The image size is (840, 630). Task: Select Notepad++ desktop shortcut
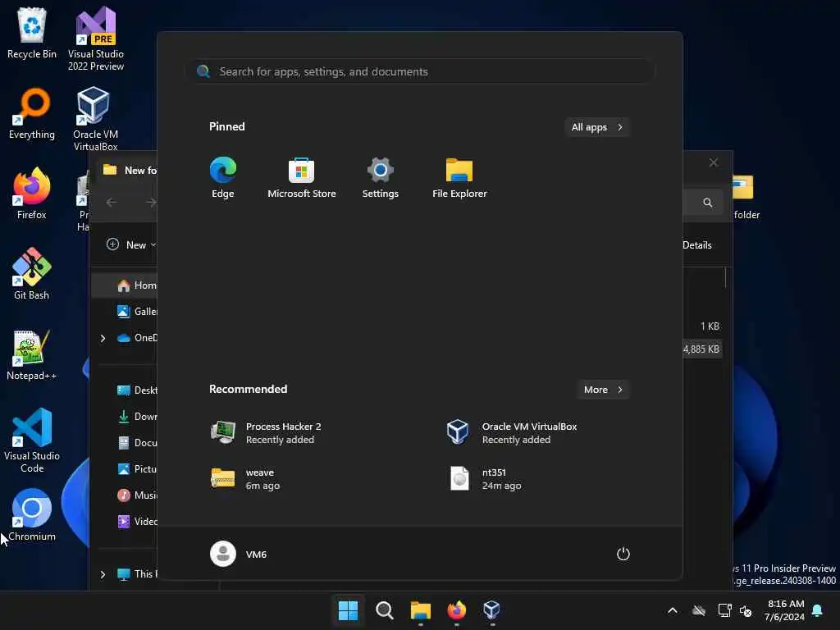pos(32,354)
